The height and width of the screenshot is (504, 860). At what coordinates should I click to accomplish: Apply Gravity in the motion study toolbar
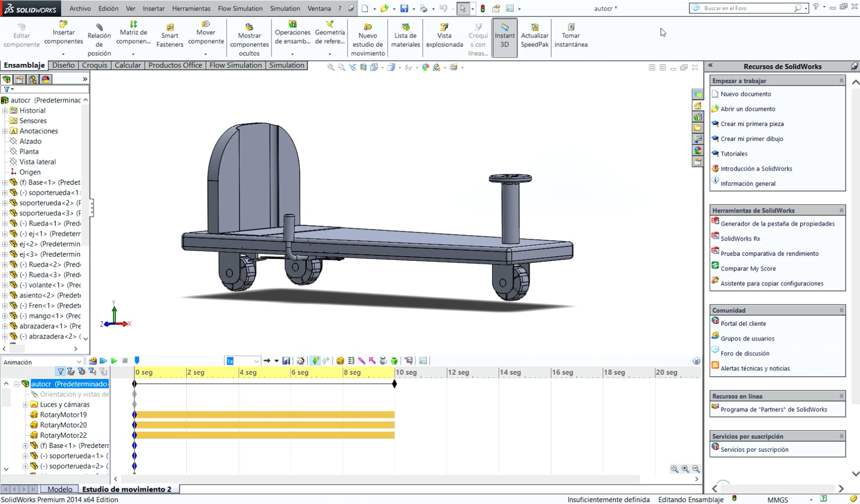[x=395, y=361]
